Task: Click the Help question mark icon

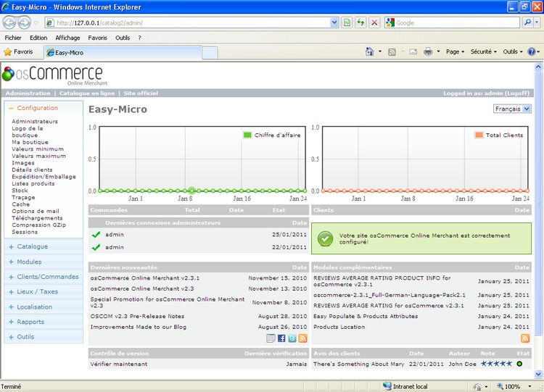Action: click(x=531, y=51)
